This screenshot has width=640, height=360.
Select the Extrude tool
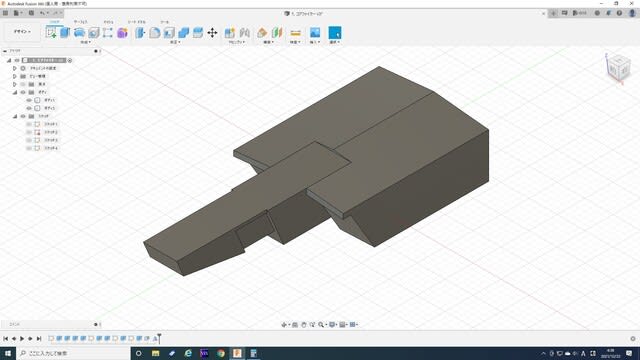(x=65, y=33)
